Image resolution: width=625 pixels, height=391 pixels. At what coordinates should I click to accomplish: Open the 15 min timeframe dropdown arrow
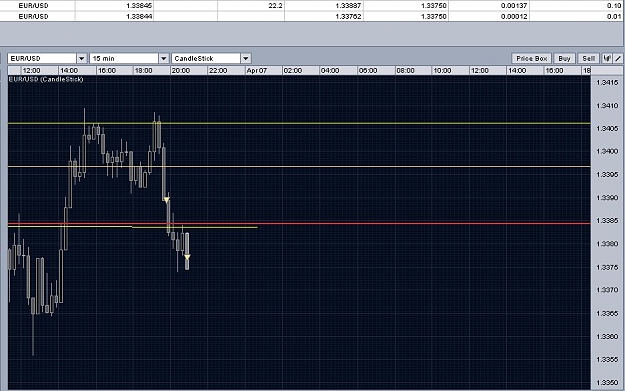click(164, 59)
